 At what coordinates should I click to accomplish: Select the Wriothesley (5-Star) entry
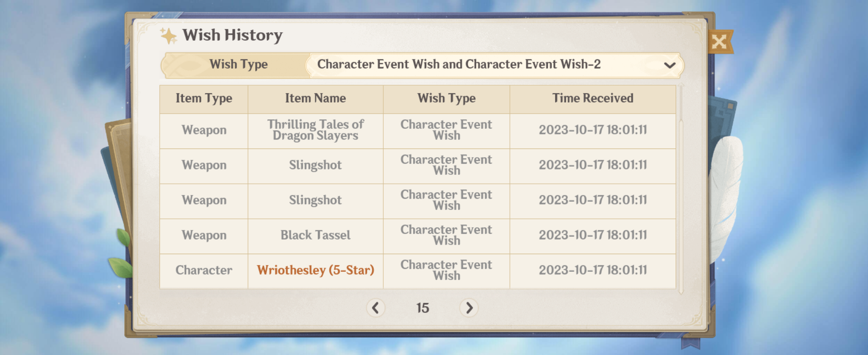point(315,270)
